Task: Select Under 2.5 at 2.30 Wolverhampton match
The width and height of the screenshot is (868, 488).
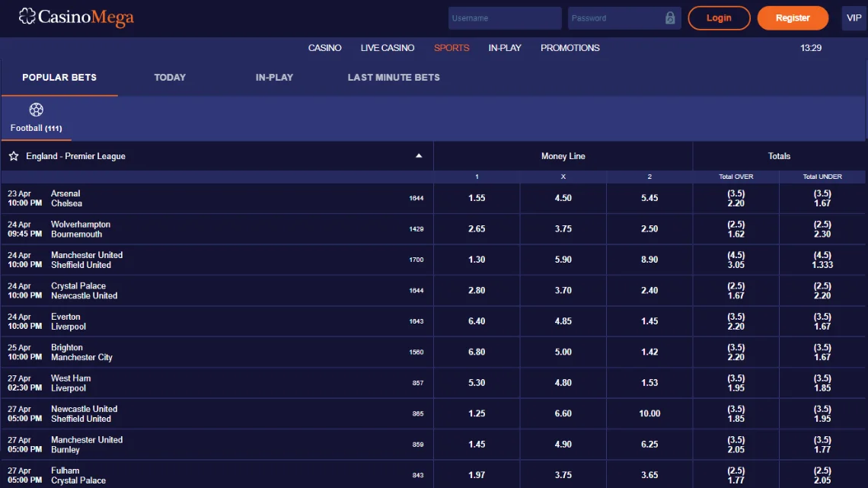Action: pos(822,229)
